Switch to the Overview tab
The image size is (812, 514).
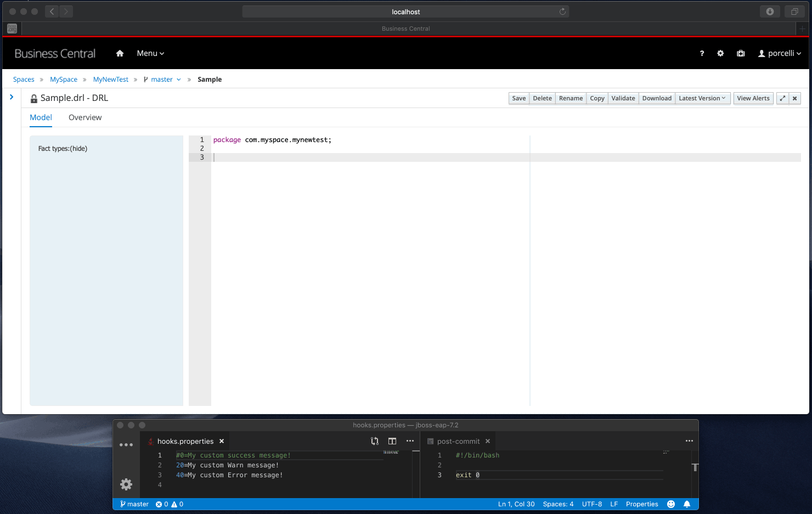pyautogui.click(x=85, y=117)
